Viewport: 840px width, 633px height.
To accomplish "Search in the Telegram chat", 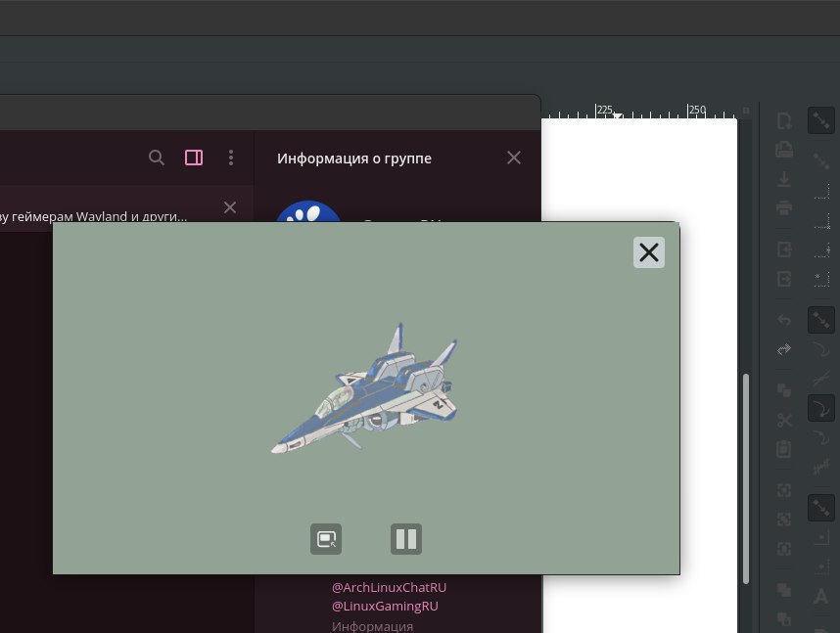I will 156,158.
